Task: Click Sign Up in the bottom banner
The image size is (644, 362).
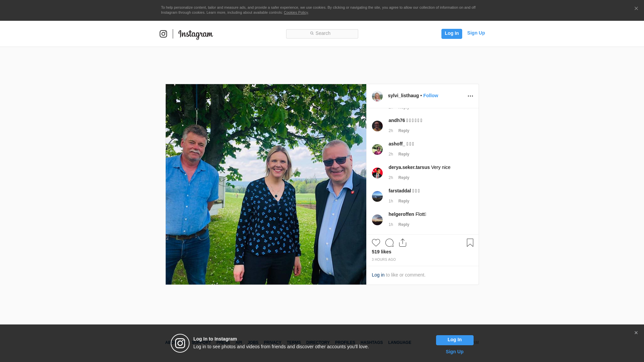Action: [454, 352]
